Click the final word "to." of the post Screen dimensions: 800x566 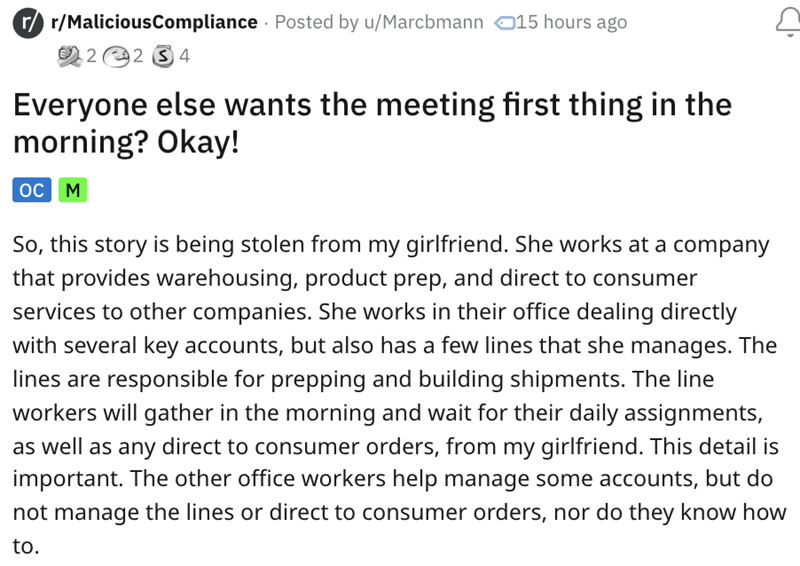click(24, 546)
